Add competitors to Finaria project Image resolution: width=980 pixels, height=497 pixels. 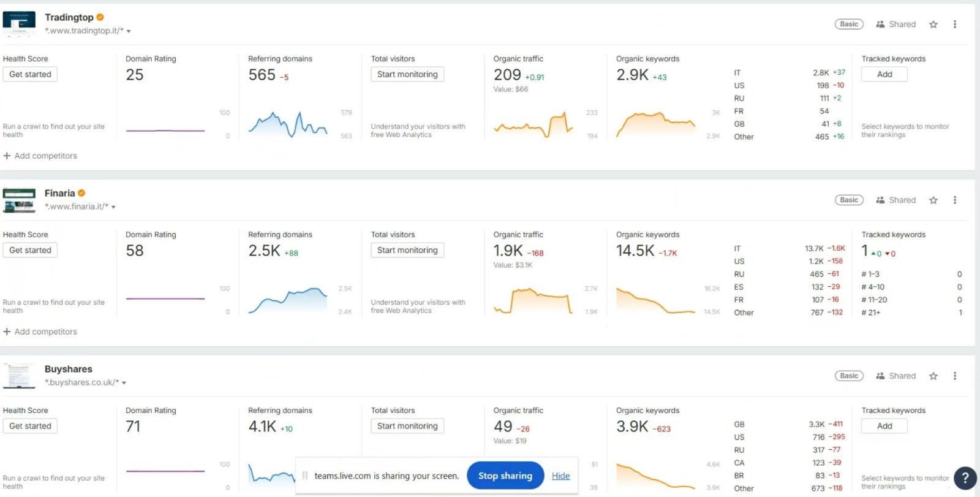(40, 332)
